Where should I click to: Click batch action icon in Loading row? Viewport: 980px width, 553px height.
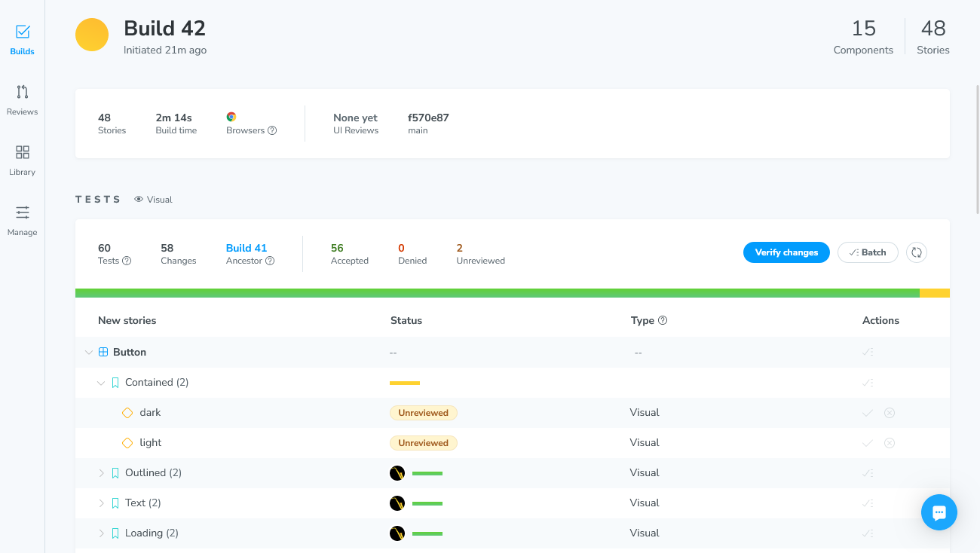(x=868, y=533)
